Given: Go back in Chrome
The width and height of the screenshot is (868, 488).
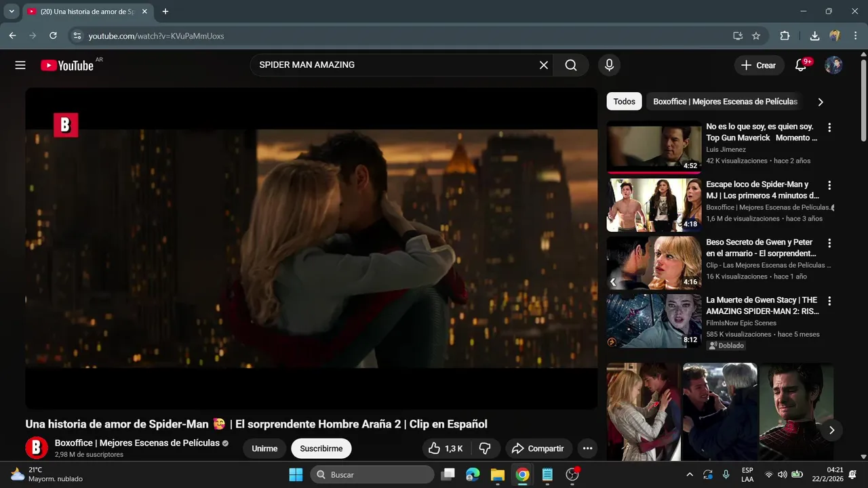Looking at the screenshot, I should [x=12, y=36].
